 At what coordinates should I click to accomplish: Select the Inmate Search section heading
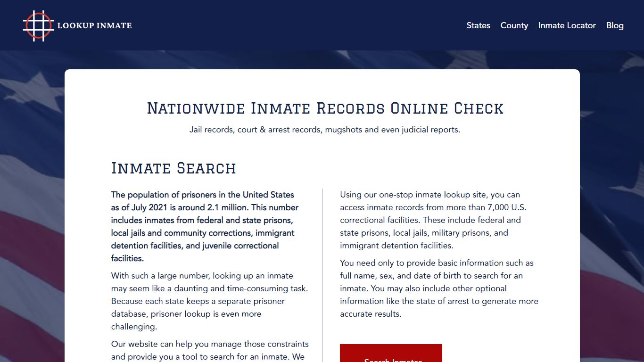[173, 168]
